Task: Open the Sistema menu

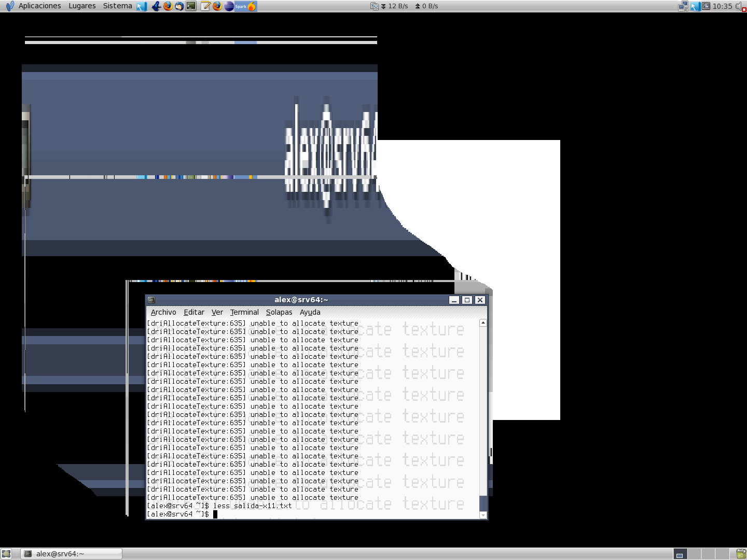Action: (117, 6)
